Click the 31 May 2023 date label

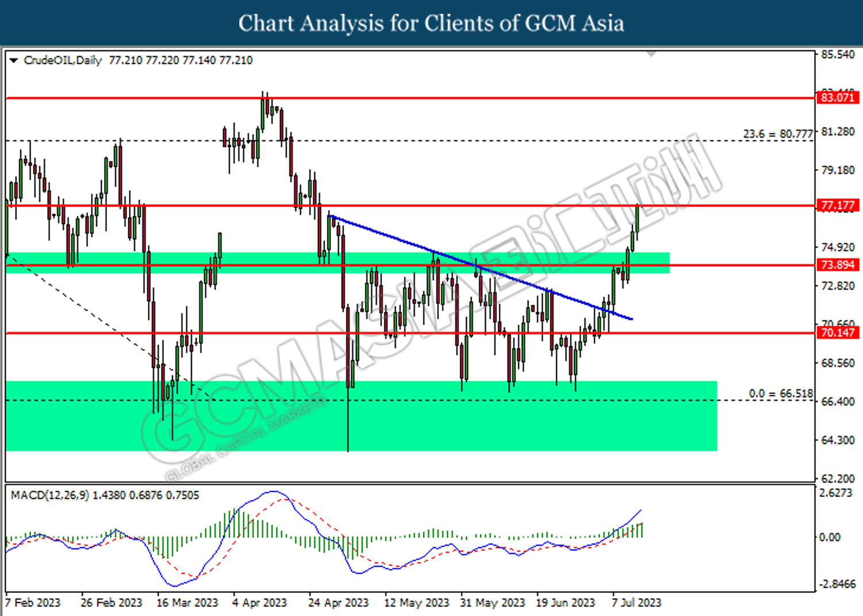coord(492,603)
